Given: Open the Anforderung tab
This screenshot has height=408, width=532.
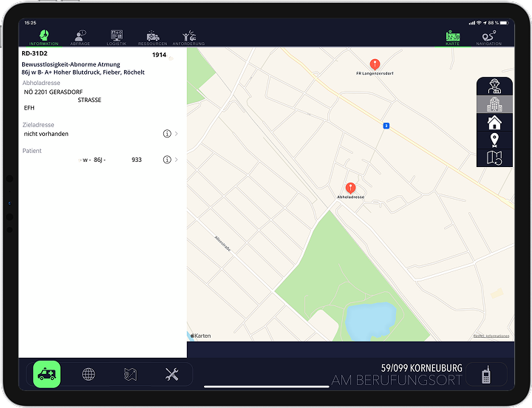Looking at the screenshot, I should point(188,37).
